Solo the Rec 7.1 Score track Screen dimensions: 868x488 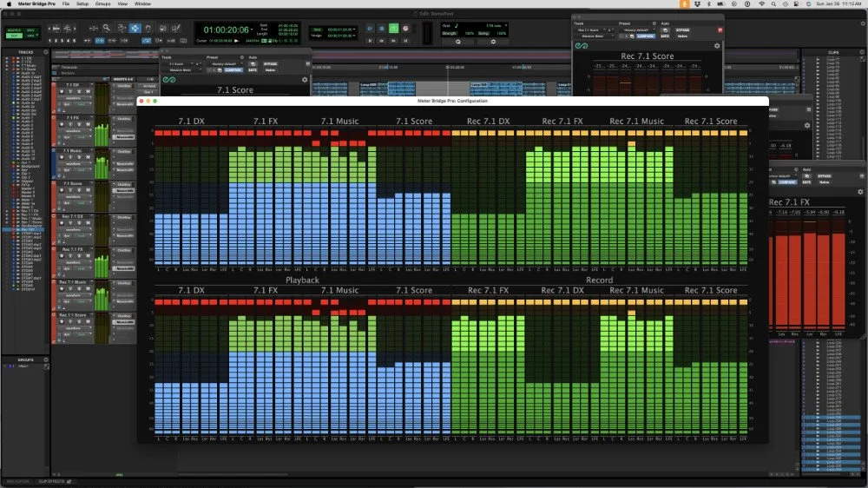[x=79, y=322]
